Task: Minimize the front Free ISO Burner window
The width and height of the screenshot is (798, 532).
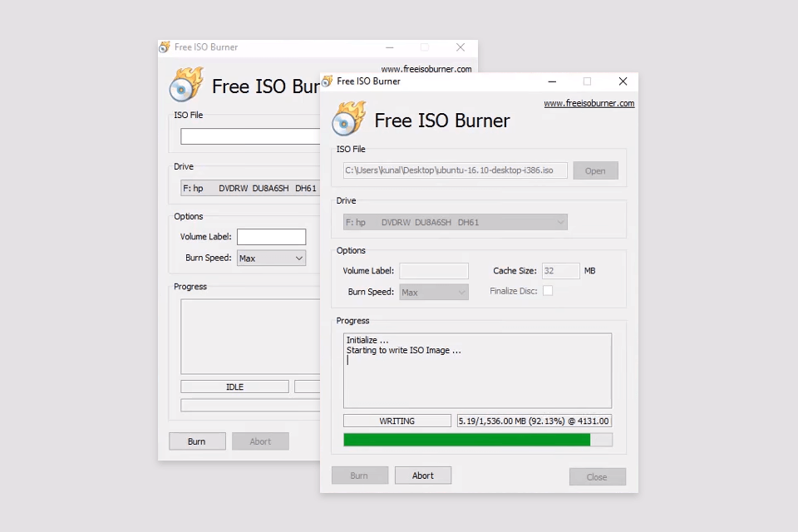Action: click(551, 81)
